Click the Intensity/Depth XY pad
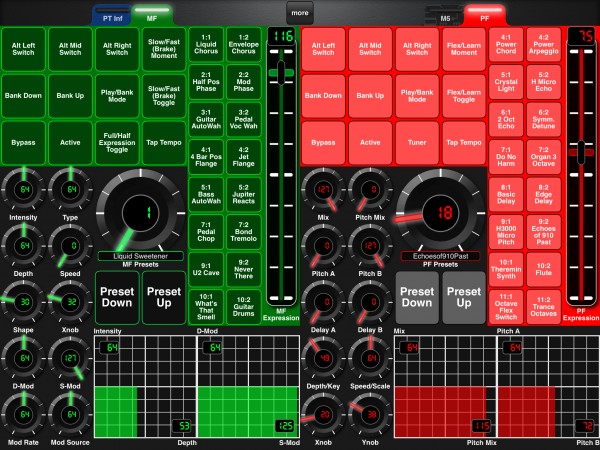The image size is (600, 450). (145, 386)
